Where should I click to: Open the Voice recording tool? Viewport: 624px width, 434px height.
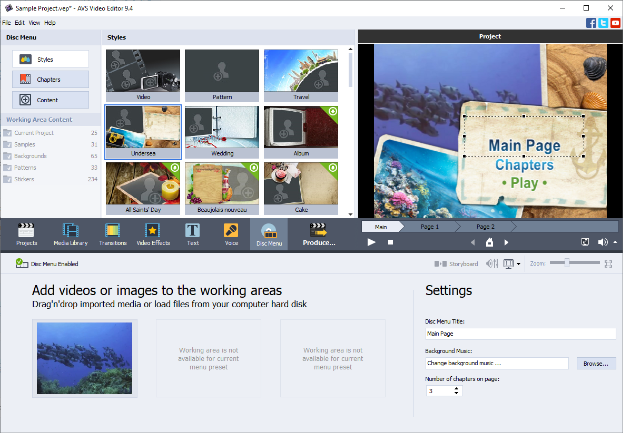click(x=231, y=234)
